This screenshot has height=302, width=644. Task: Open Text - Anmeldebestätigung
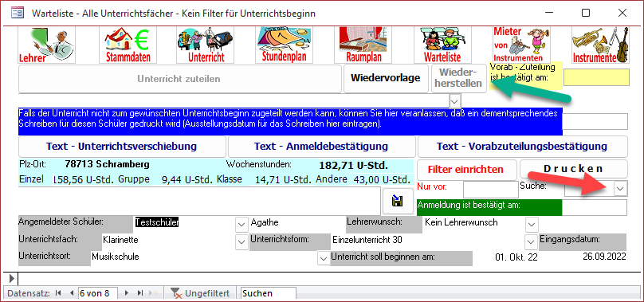(x=321, y=147)
